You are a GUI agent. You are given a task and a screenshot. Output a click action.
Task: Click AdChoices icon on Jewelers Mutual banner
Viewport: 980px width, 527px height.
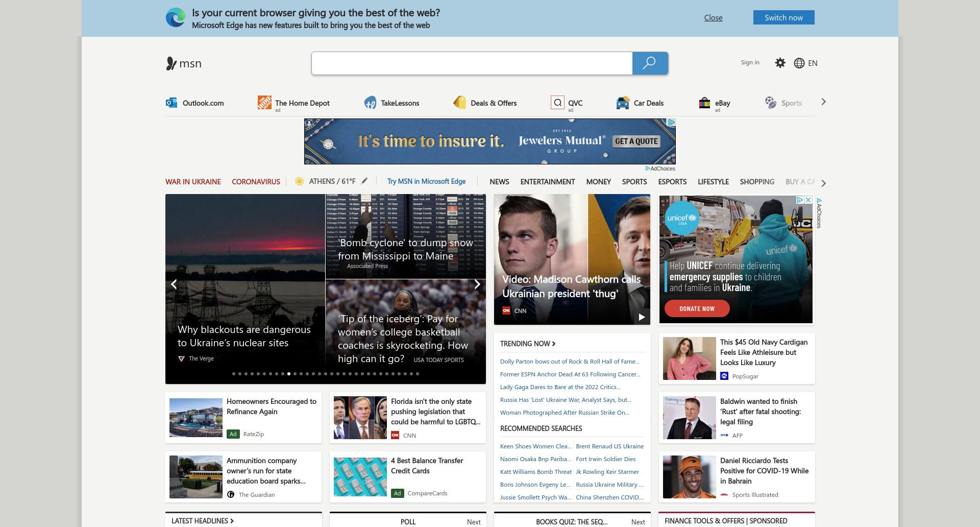point(672,123)
